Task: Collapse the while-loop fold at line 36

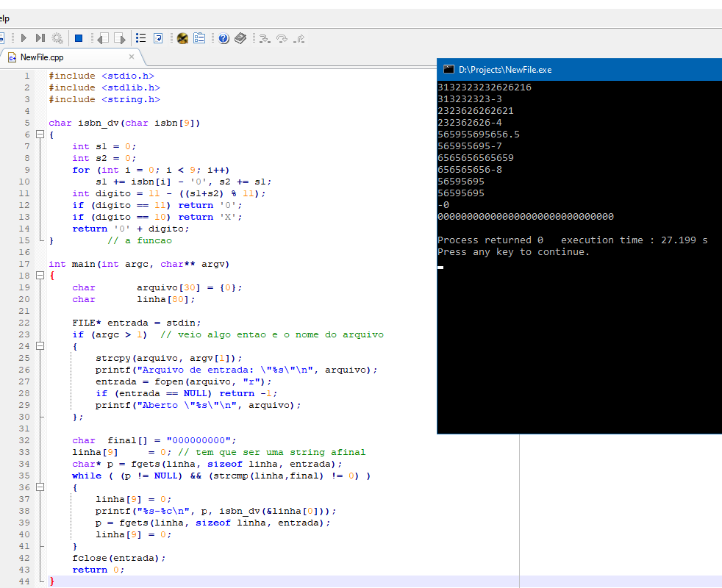Action: pos(40,487)
